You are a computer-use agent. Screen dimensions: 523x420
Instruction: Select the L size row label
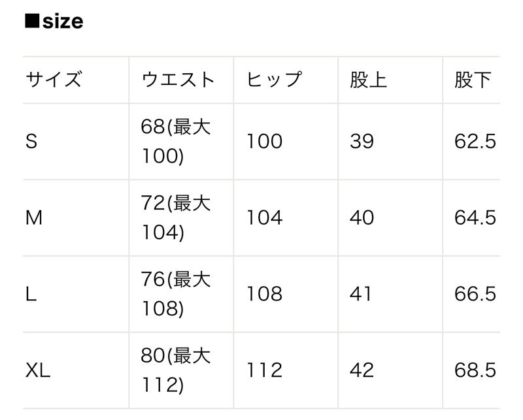(31, 295)
